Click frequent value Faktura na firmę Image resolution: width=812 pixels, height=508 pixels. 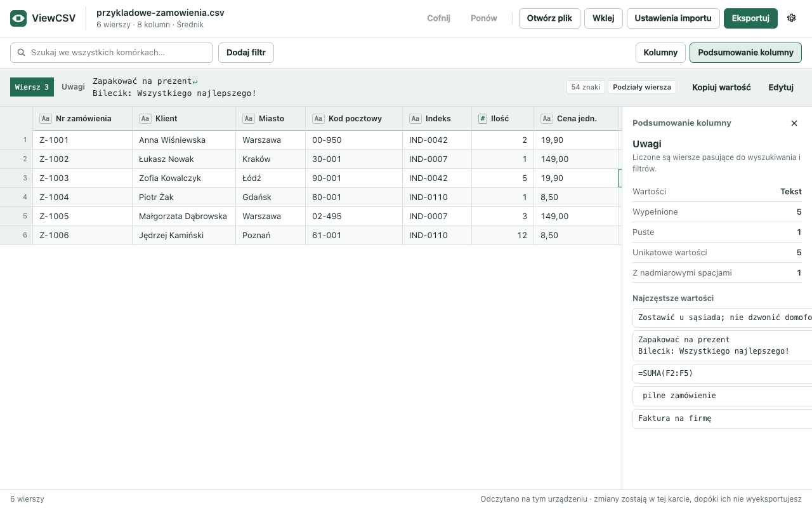(x=722, y=418)
